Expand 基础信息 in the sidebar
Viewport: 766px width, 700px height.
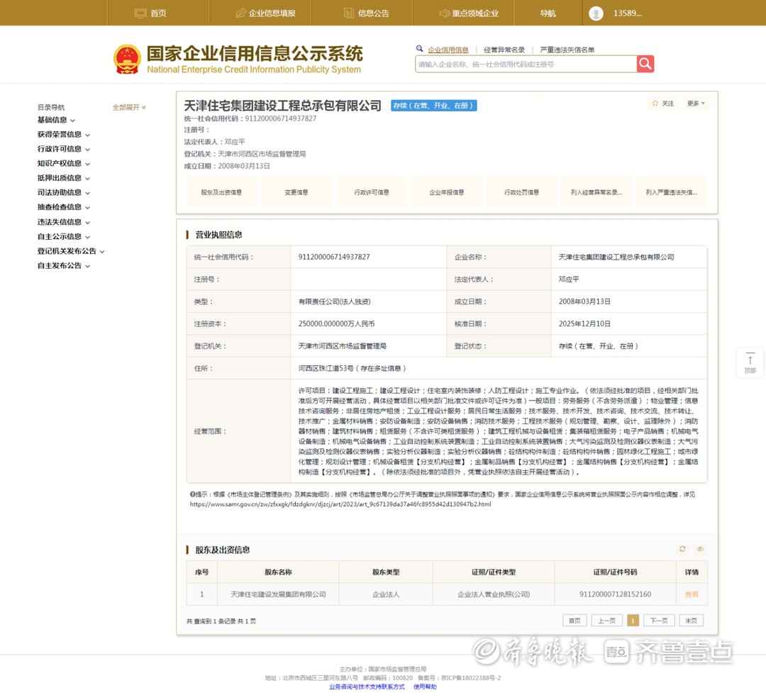(x=56, y=120)
